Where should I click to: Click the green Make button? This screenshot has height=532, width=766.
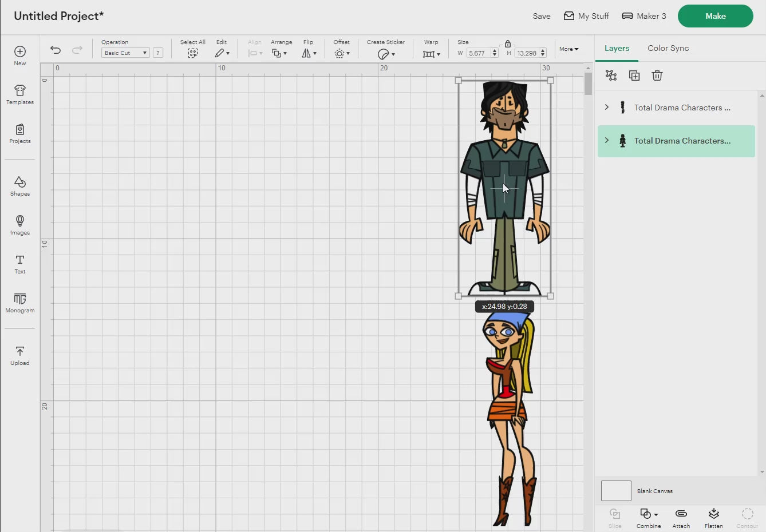[716, 16]
